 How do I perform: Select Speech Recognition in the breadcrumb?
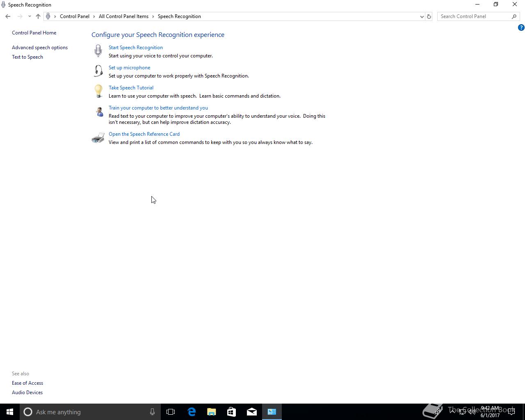(179, 16)
